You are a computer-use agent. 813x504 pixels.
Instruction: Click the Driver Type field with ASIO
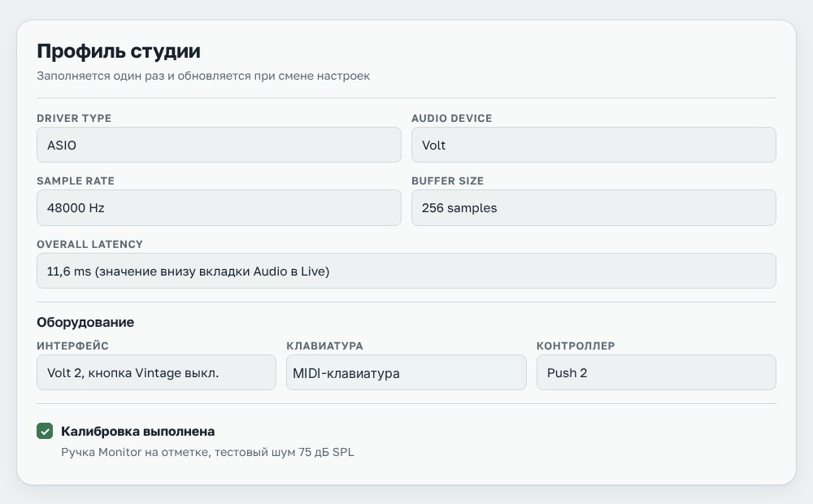click(219, 145)
